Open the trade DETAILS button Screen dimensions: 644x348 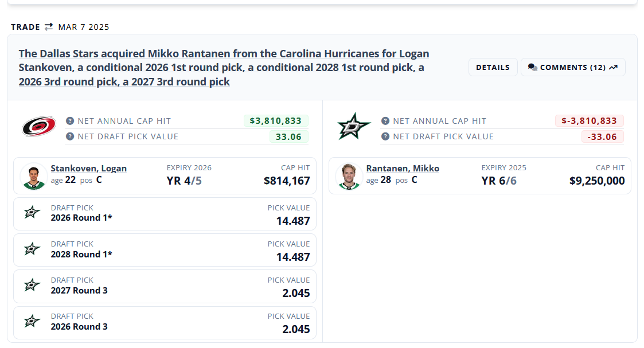493,67
